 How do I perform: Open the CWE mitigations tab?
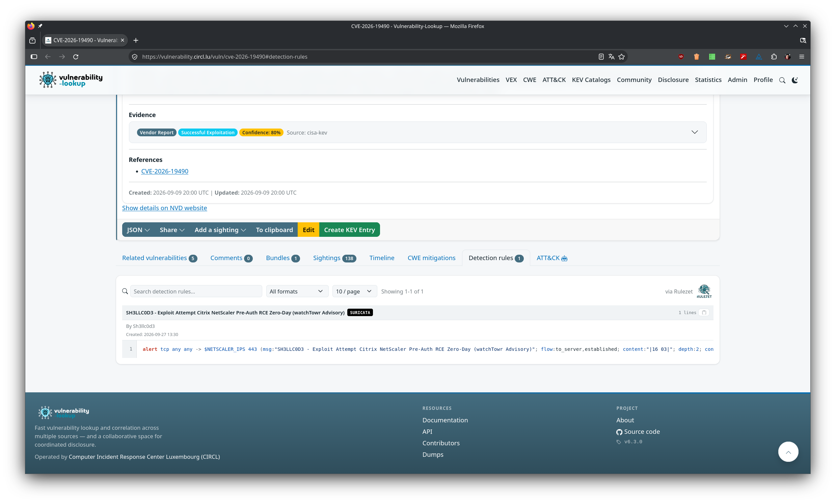click(431, 258)
